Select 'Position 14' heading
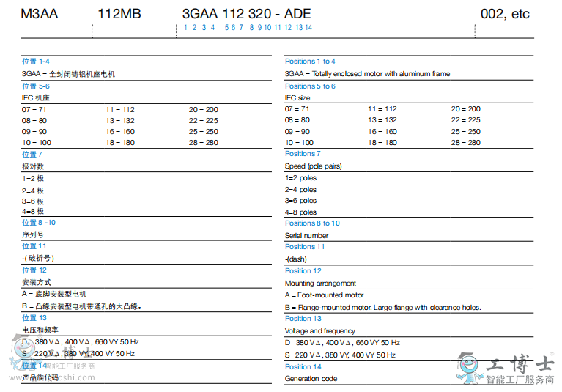 [303, 367]
